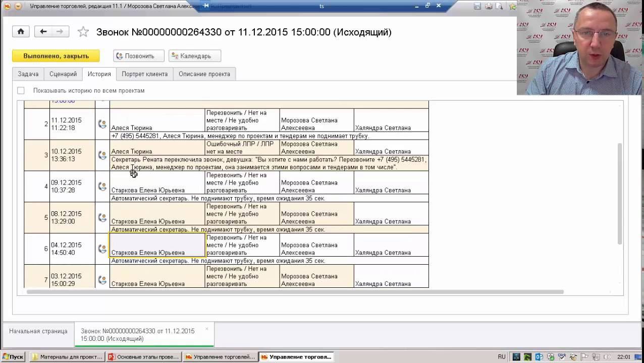
Task: Click the taskbar clock showing 22:01
Action: click(x=624, y=357)
